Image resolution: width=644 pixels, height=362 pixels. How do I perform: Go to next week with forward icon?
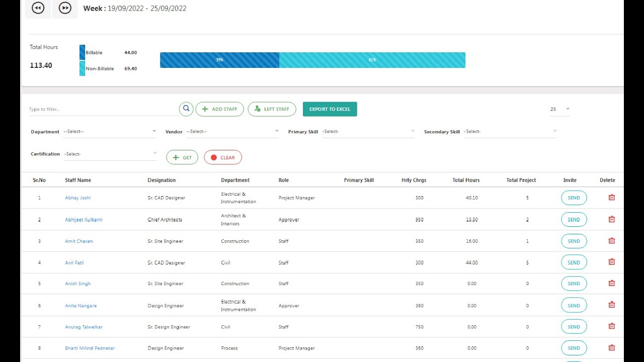pyautogui.click(x=65, y=8)
